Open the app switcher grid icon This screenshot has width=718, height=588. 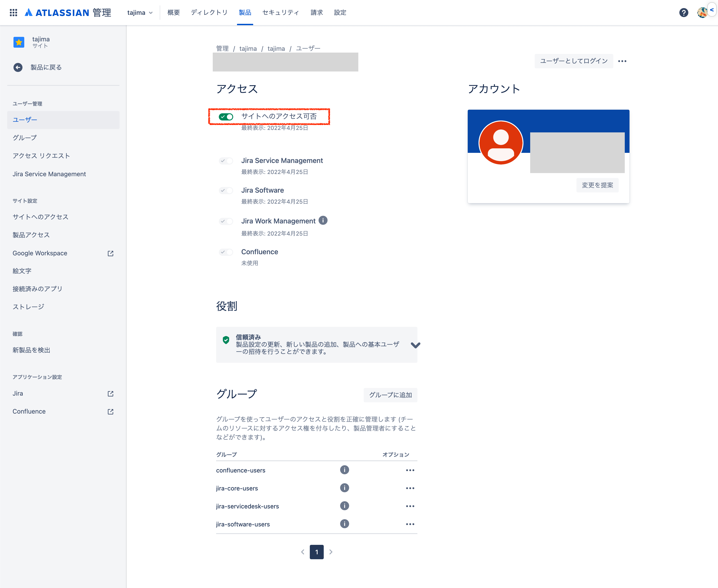[13, 13]
